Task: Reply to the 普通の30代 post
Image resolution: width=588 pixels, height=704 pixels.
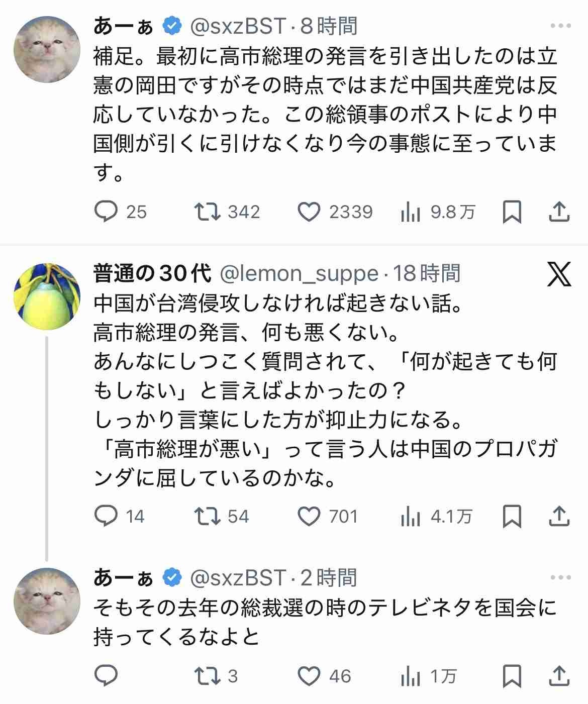Action: [106, 516]
